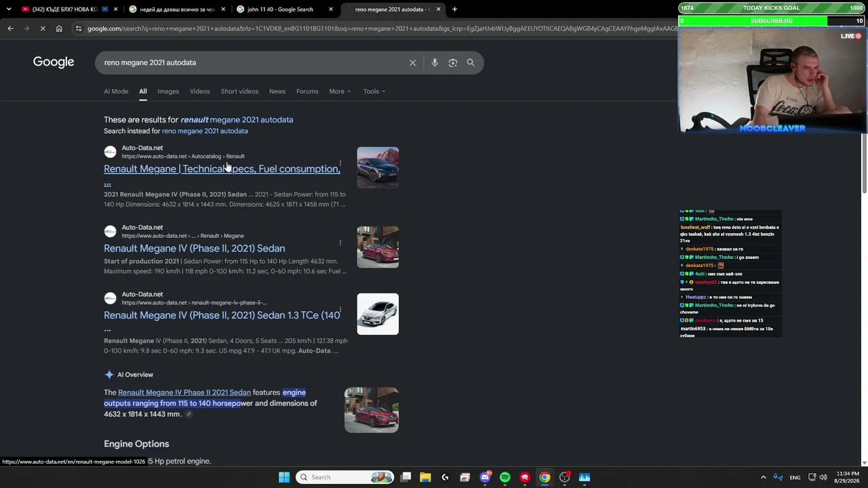Open the volume control in system tray
This screenshot has width=868, height=488.
[x=823, y=477]
